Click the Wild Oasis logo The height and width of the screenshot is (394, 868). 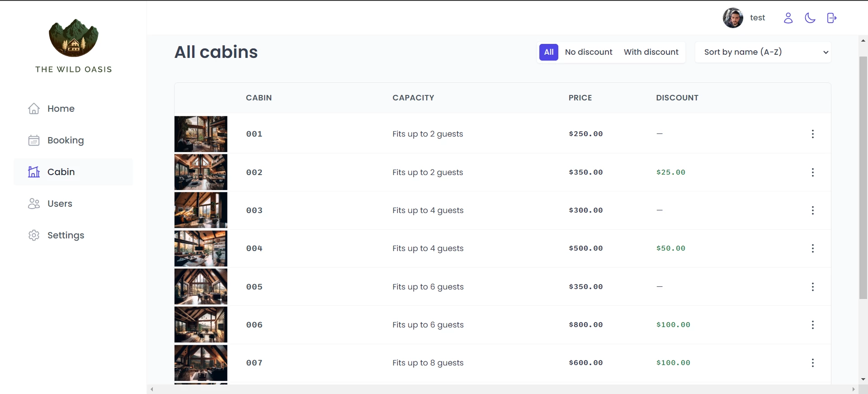click(x=74, y=38)
